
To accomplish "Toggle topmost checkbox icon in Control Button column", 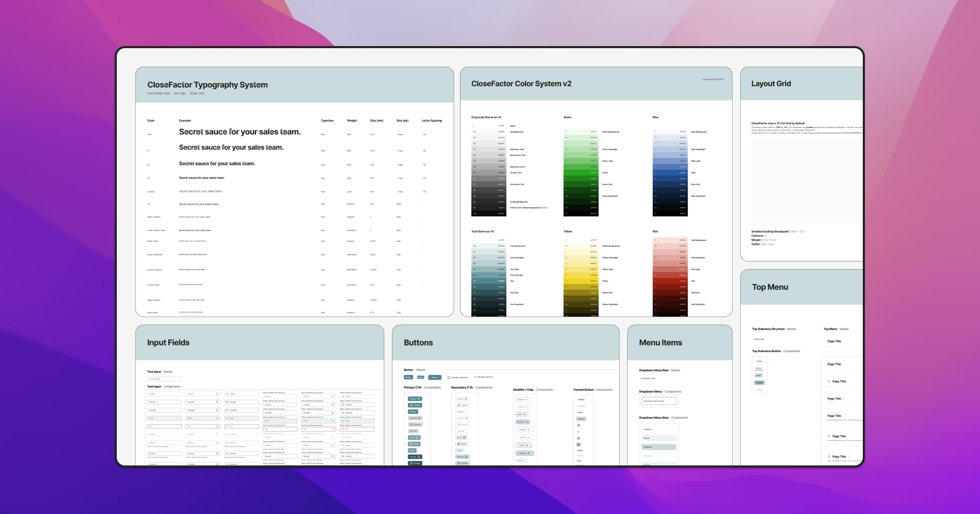I will click(579, 425).
